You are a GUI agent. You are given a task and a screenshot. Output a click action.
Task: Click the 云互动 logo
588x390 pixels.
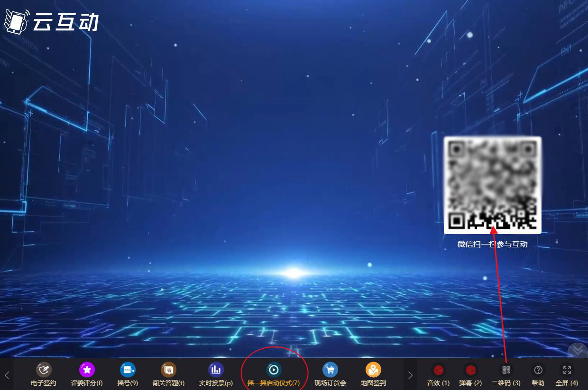coord(51,21)
